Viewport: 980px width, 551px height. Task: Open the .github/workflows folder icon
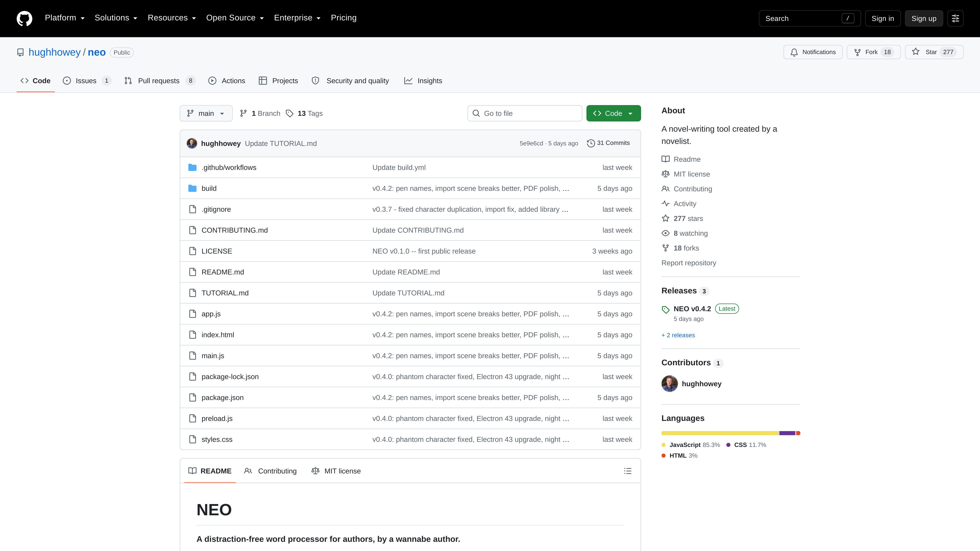(192, 167)
